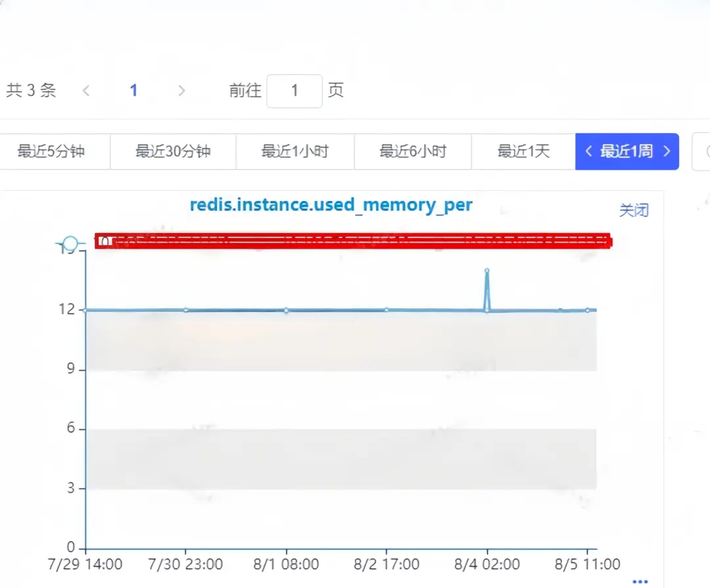Shift week range back with left chevron
Viewport: 710px width, 588px height.
588,151
